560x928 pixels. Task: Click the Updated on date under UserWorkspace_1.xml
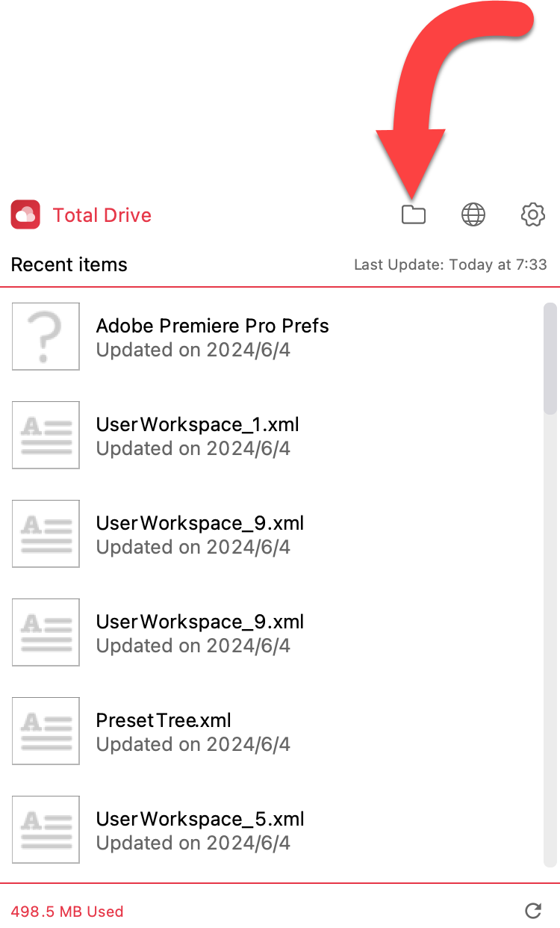(x=193, y=448)
